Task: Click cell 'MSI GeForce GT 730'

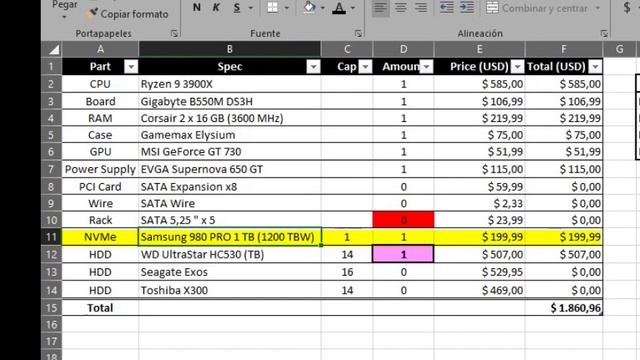Action: tap(230, 151)
